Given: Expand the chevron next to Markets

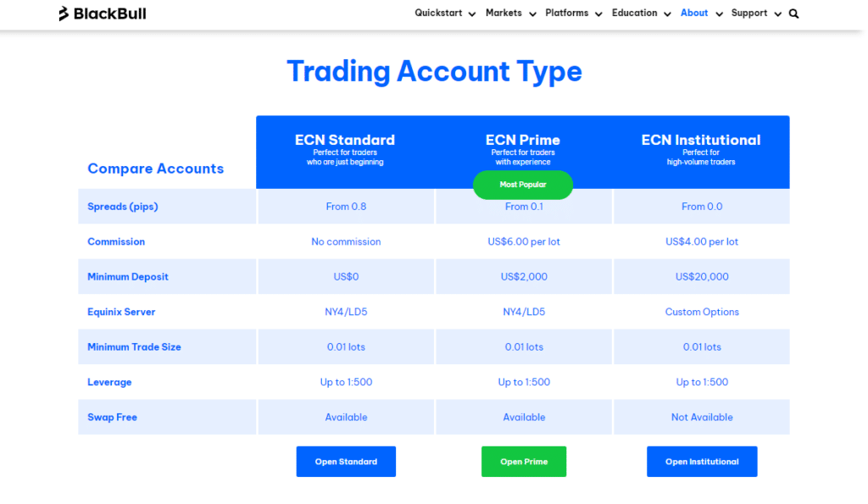Looking at the screenshot, I should pyautogui.click(x=532, y=14).
